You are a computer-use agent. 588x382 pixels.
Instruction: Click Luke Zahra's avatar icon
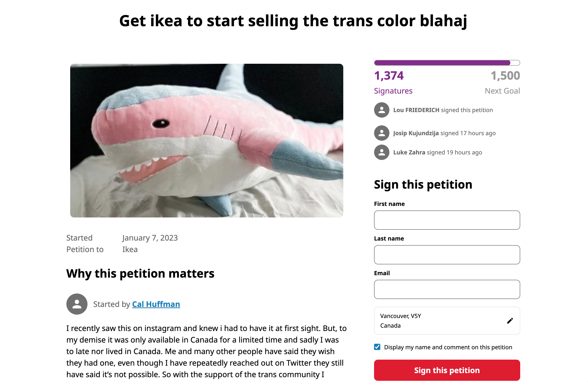point(382,152)
